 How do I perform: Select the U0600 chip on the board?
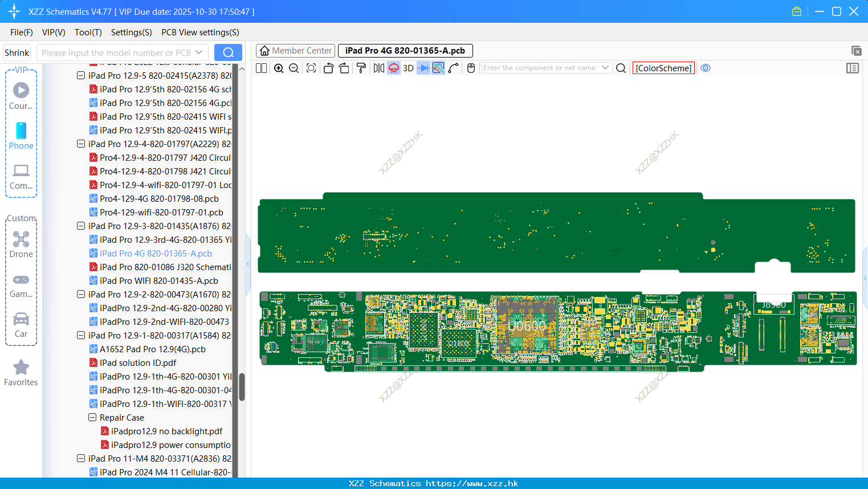tap(527, 326)
